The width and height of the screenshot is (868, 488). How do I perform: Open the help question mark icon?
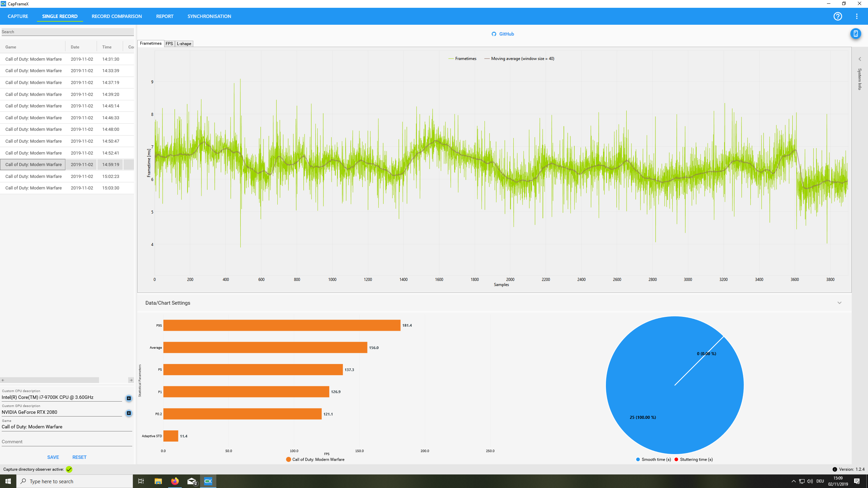click(x=837, y=16)
